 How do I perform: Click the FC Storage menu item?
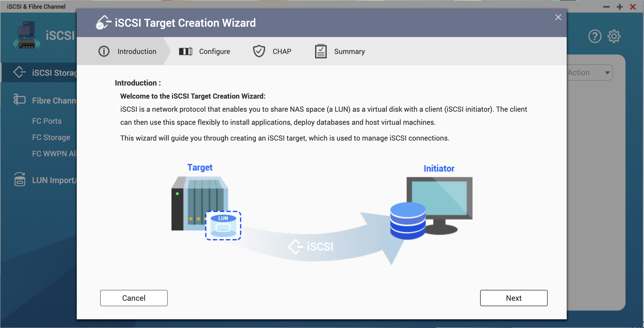[51, 137]
